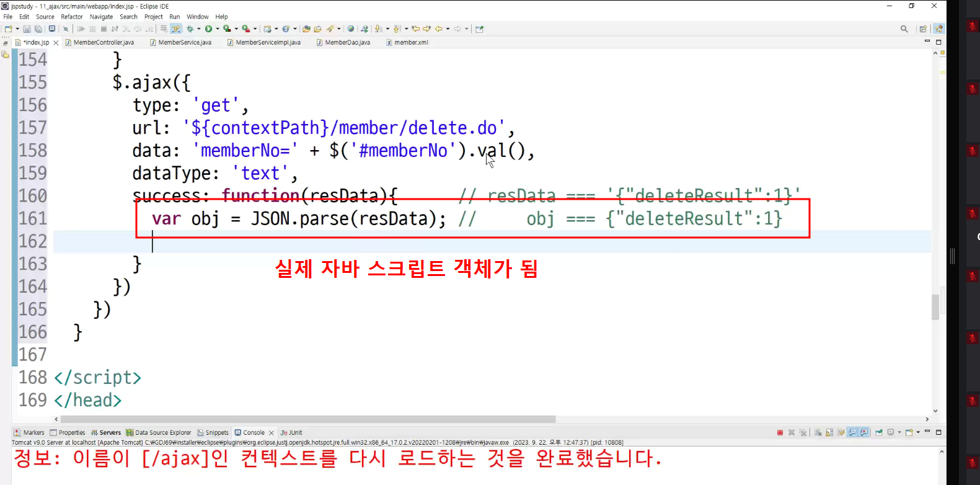The height and width of the screenshot is (485, 980).
Task: Toggle Scroll Lock in the Console toolbar
Action: tap(829, 433)
